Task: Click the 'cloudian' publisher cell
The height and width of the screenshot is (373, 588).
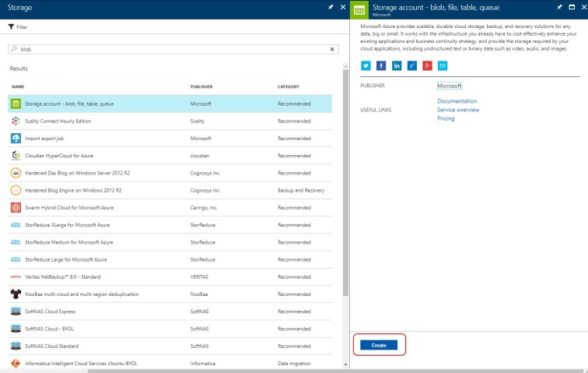Action: [199, 156]
